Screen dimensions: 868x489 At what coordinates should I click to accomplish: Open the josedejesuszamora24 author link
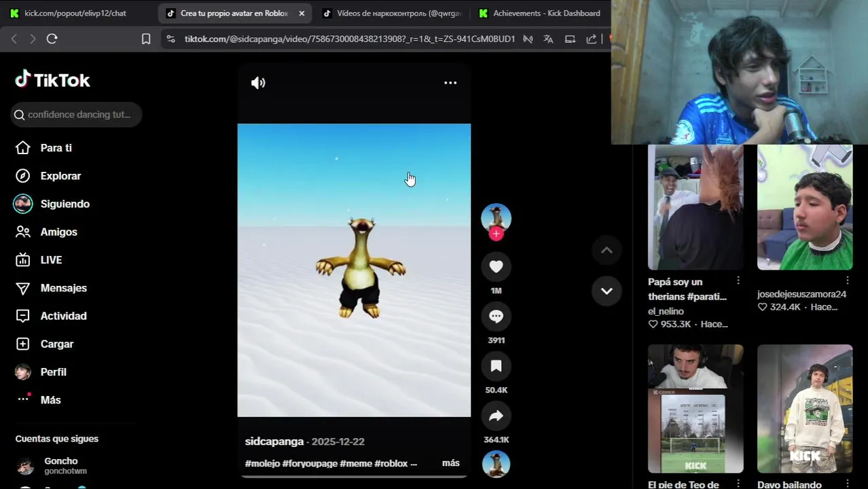801,294
